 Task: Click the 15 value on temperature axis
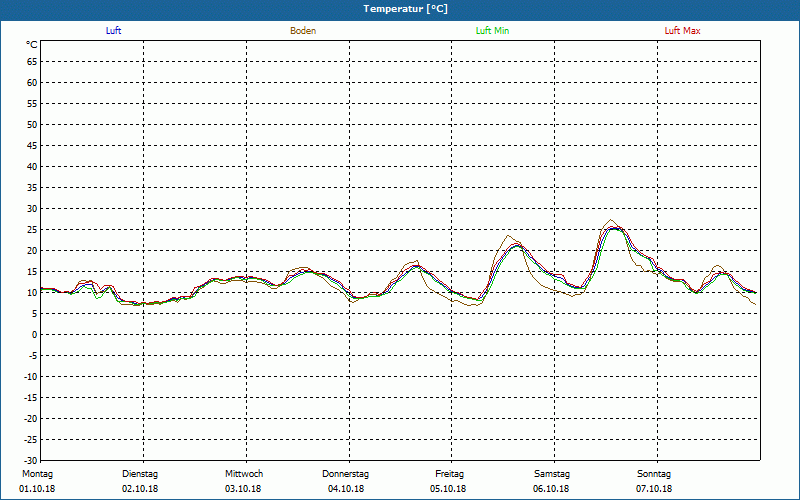pos(32,271)
